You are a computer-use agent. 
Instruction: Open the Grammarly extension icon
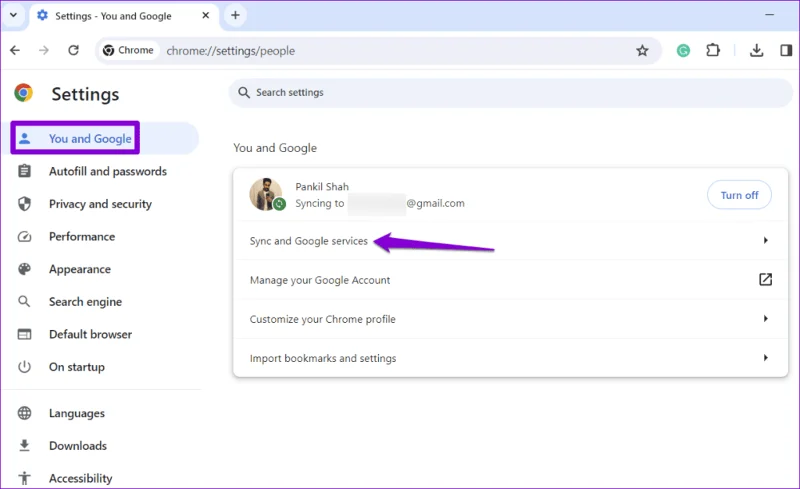pyautogui.click(x=683, y=51)
